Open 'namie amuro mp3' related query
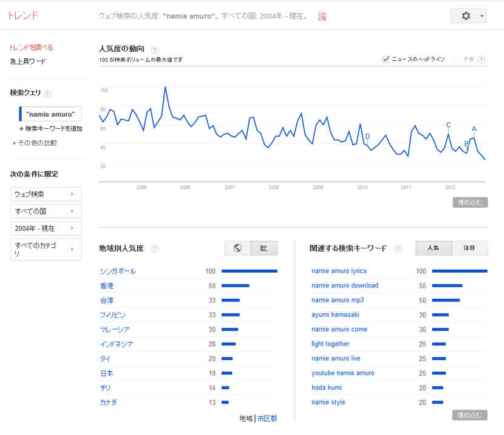The width and height of the screenshot is (504, 435). 338,300
